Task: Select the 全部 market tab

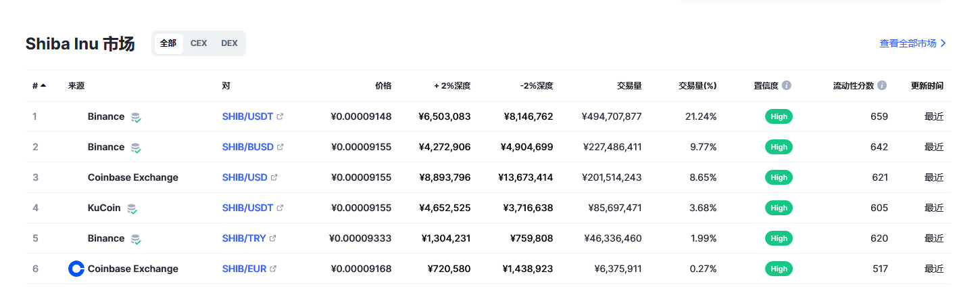Action: tap(168, 43)
